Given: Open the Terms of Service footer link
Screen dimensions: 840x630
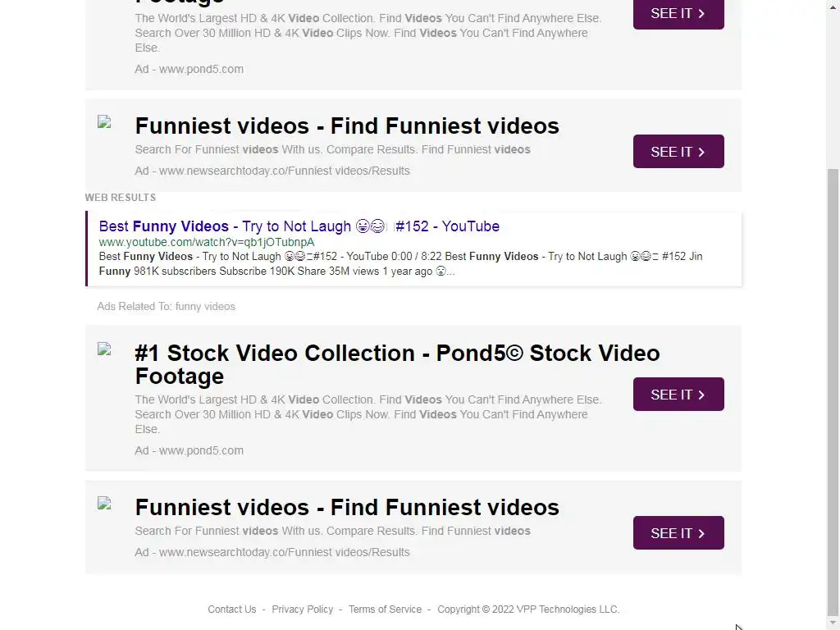Looking at the screenshot, I should click(x=386, y=609).
